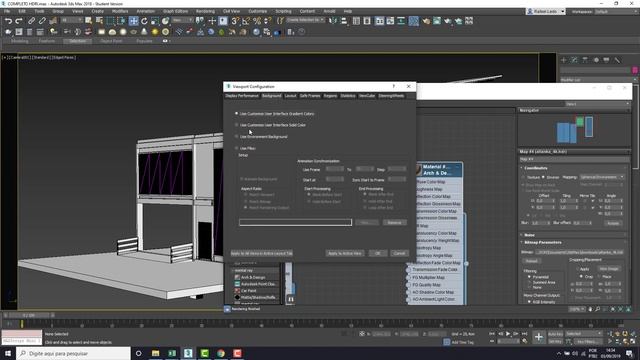
Task: Select the Select and Link tool
Action: coord(31,21)
